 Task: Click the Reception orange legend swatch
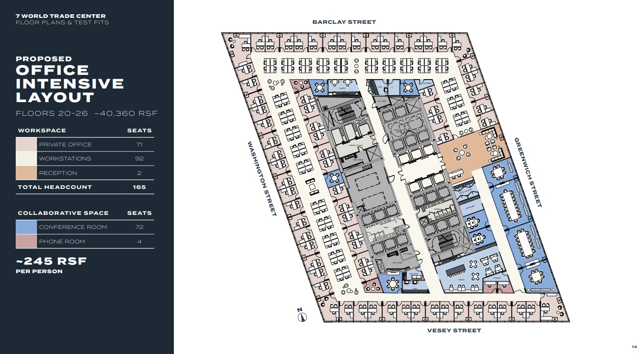click(26, 173)
